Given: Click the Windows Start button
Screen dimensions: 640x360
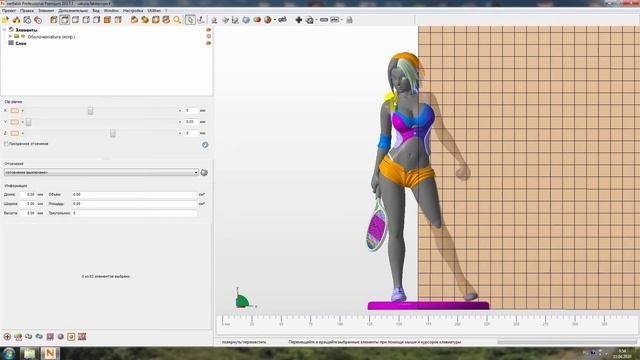Looking at the screenshot, I should (x=9, y=353).
